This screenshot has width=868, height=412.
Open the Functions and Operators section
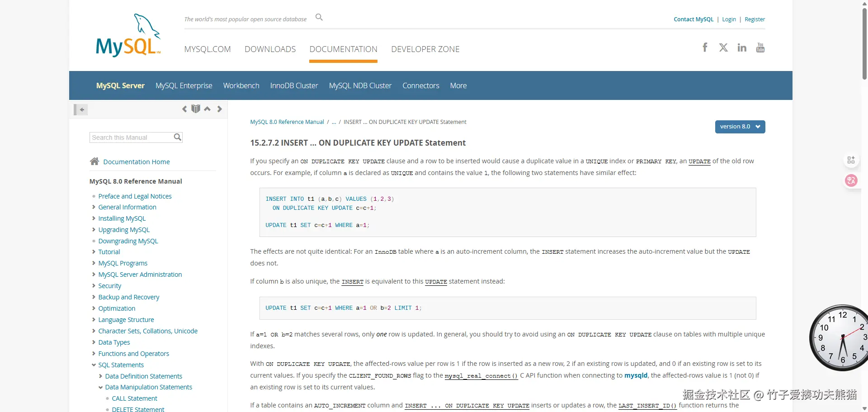134,354
